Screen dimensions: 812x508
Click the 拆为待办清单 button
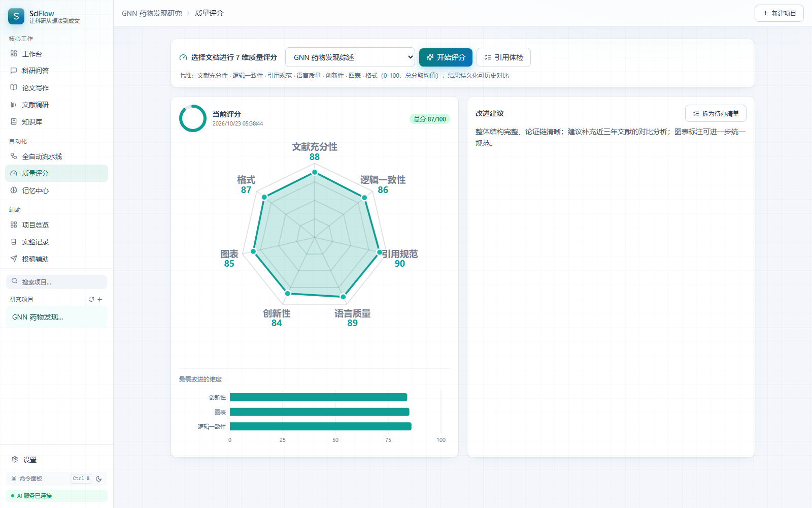716,113
